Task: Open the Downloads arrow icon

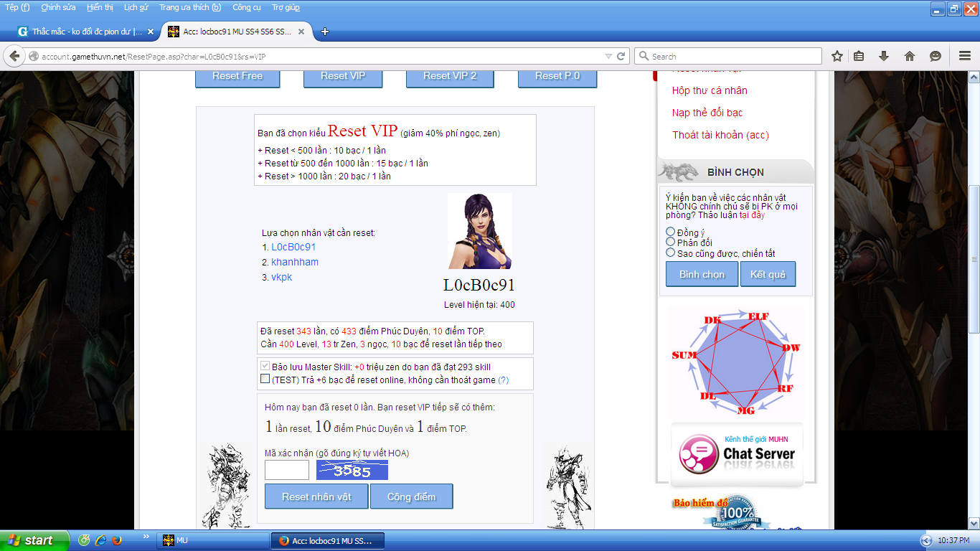Action: pos(884,56)
